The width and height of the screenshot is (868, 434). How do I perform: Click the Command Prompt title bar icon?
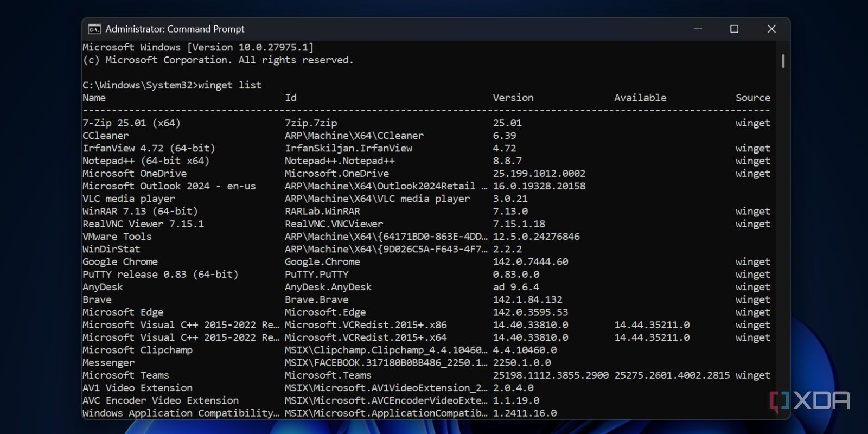point(94,29)
